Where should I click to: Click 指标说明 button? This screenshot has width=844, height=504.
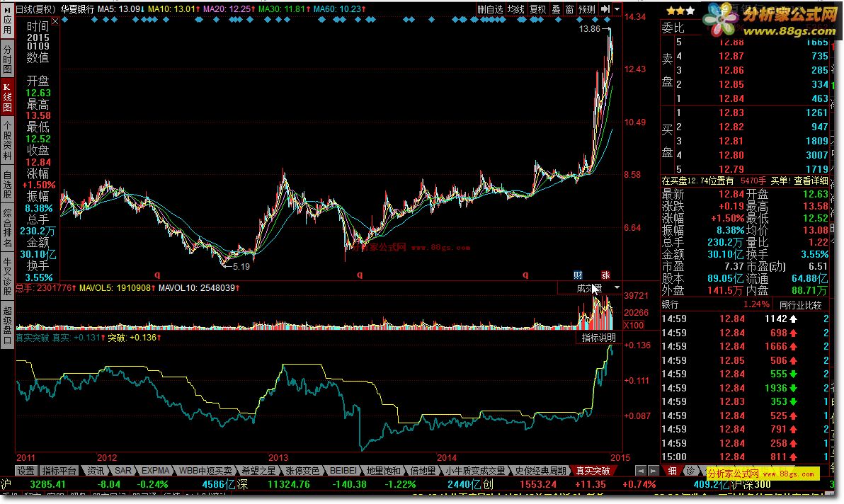pyautogui.click(x=598, y=338)
